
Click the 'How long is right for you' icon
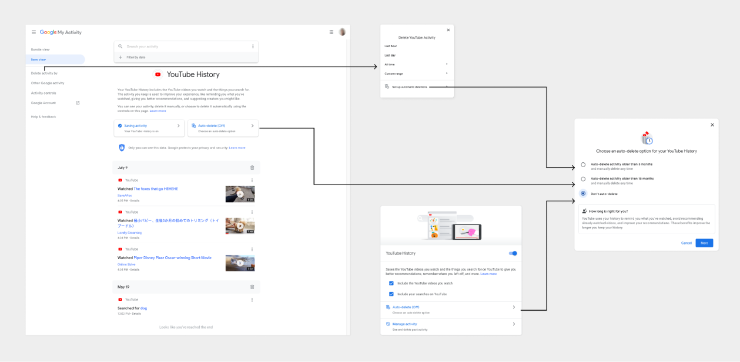click(x=584, y=211)
